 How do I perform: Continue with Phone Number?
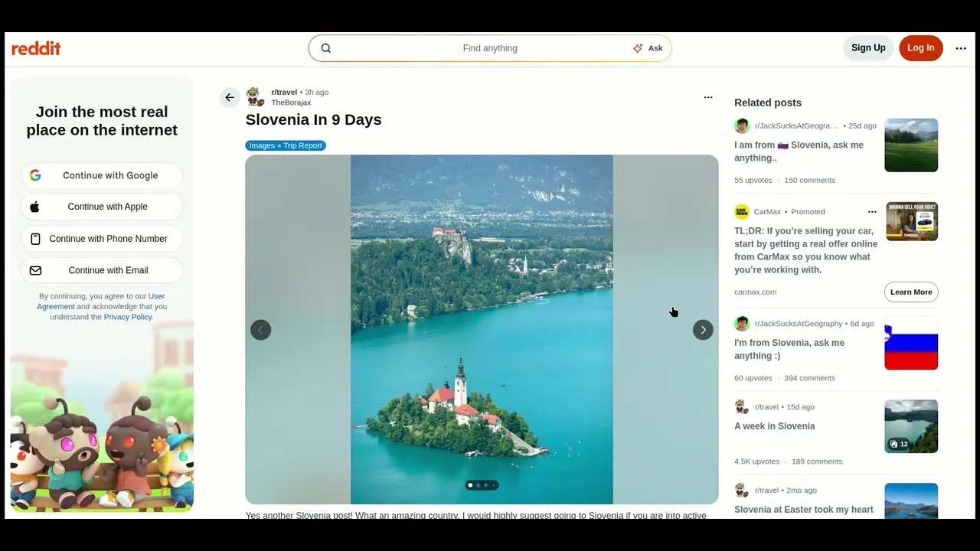(102, 239)
